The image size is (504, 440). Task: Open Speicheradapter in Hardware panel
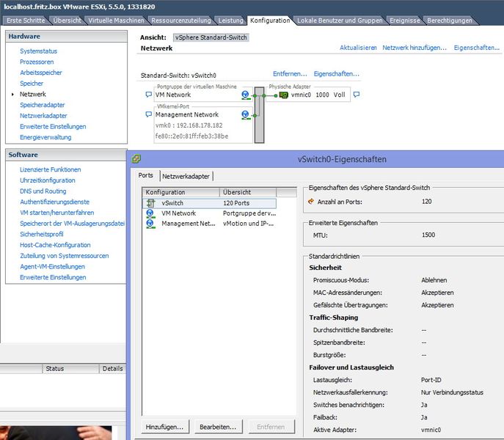[x=42, y=105]
